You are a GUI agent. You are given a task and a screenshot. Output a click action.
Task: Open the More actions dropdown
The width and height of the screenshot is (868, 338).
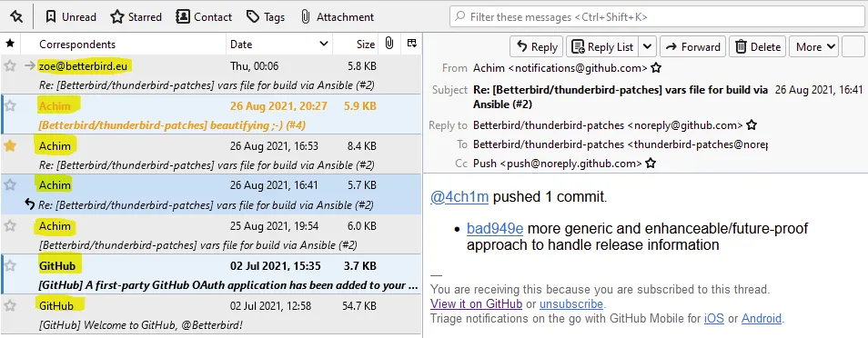(813, 47)
